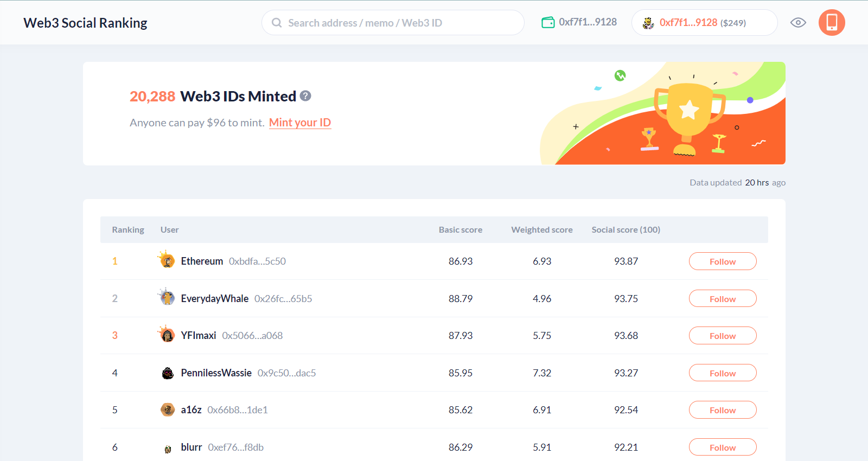Click the search magnifier icon
Screen dimensions: 868x461
[277, 23]
